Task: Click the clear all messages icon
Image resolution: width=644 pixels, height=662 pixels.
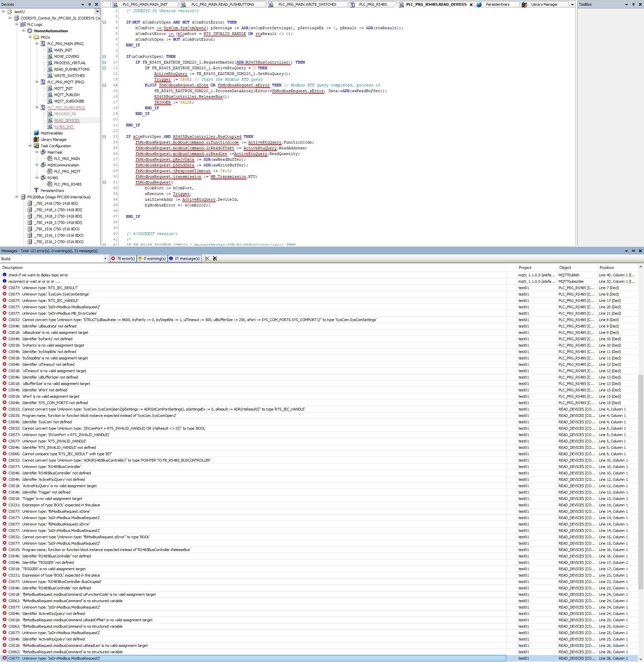Action: (x=207, y=258)
